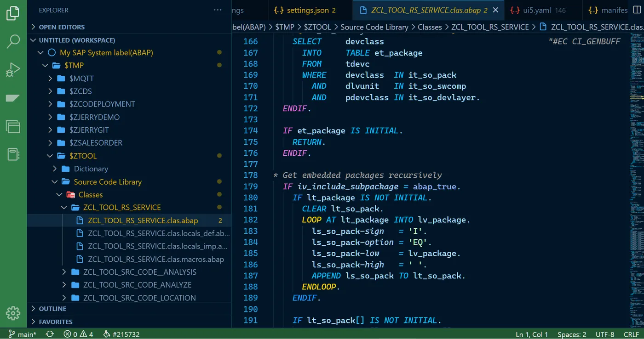This screenshot has width=644, height=339.
Task: Click the Classes folder icon
Action: [70, 195]
